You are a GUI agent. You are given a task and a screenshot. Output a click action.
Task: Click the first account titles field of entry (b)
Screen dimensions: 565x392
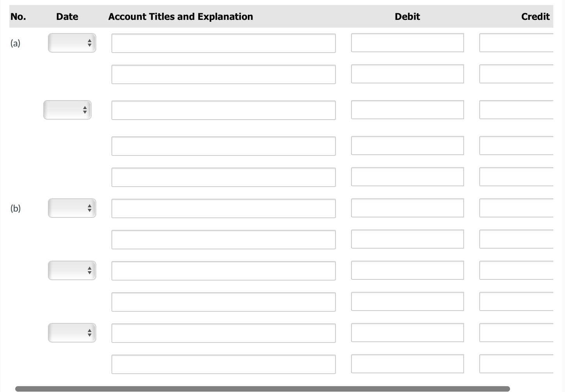pos(223,208)
